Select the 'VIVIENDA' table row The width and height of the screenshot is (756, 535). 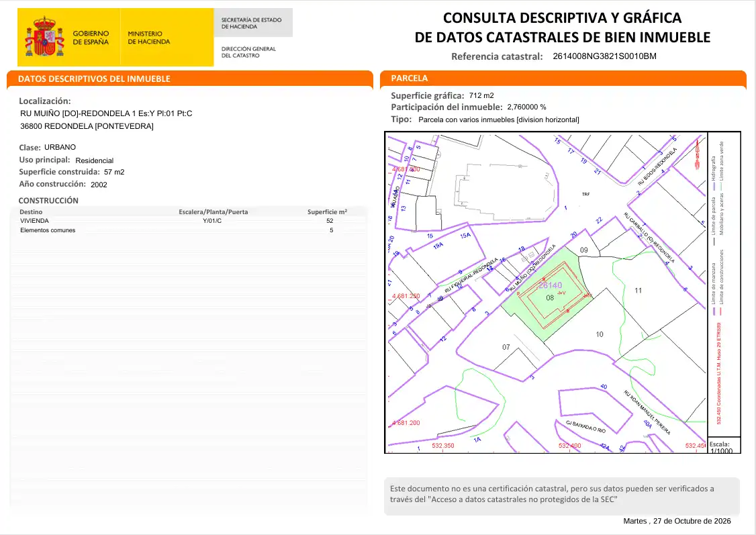coord(189,221)
